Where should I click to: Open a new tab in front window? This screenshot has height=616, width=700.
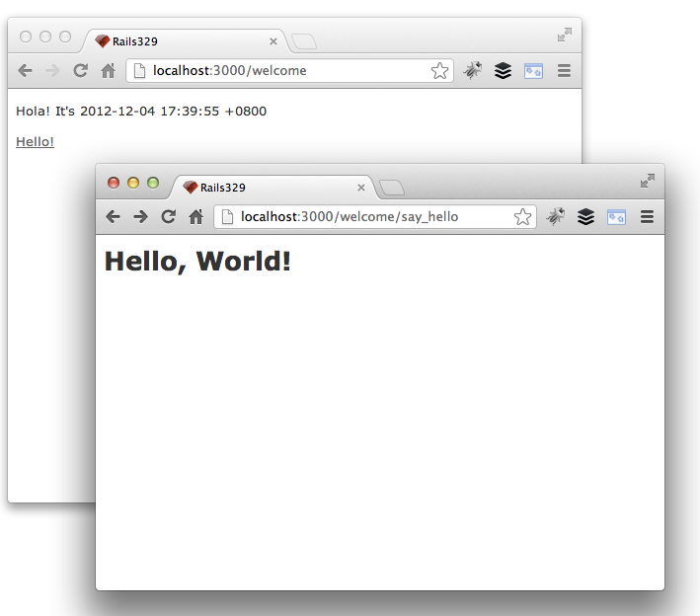point(391,188)
